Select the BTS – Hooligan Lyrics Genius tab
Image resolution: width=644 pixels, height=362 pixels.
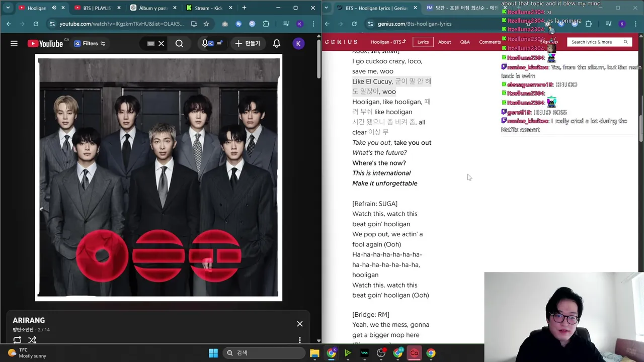pyautogui.click(x=376, y=8)
